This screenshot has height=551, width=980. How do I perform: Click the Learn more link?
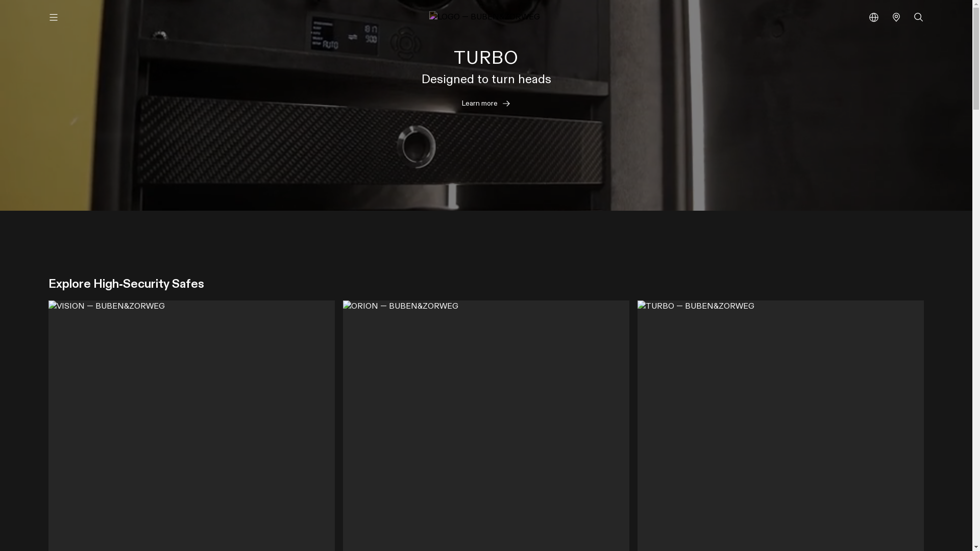(486, 104)
